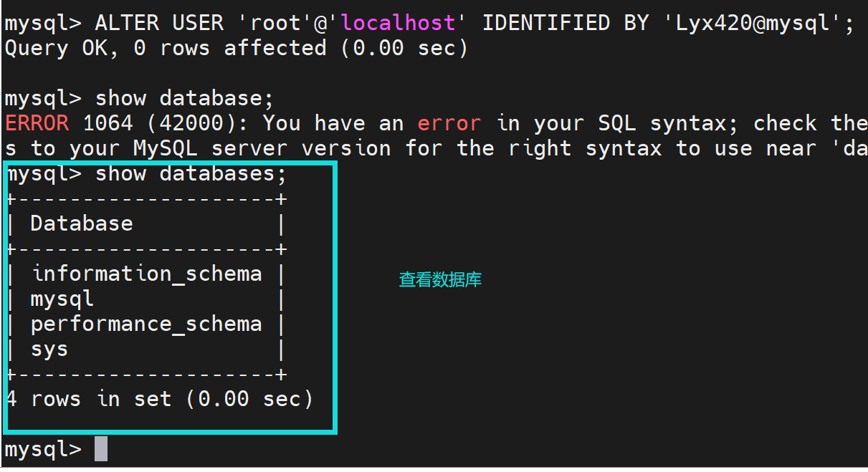Viewport: 868px width, 472px height.
Task: Click the red lowercase error word
Action: click(449, 123)
